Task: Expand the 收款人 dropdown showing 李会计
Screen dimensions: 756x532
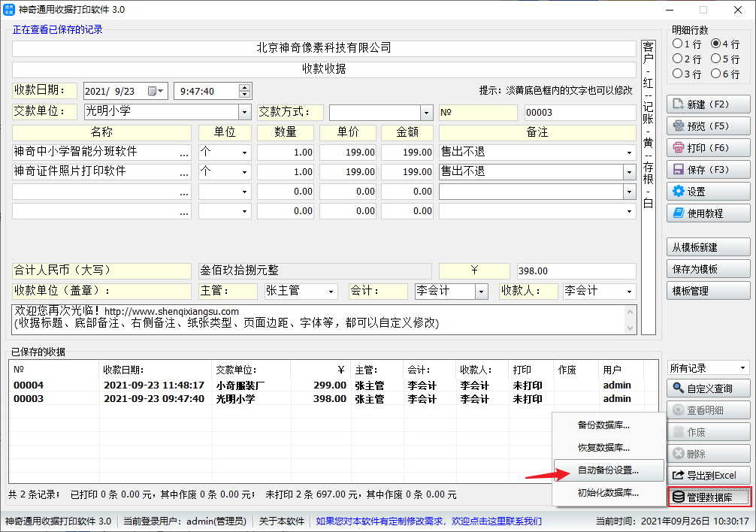Action: pos(629,291)
